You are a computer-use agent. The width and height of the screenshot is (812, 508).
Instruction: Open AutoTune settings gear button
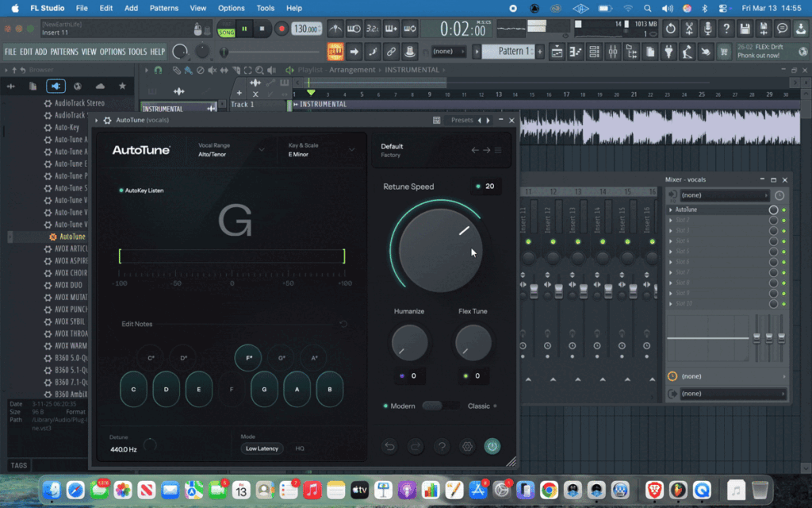pos(467,446)
